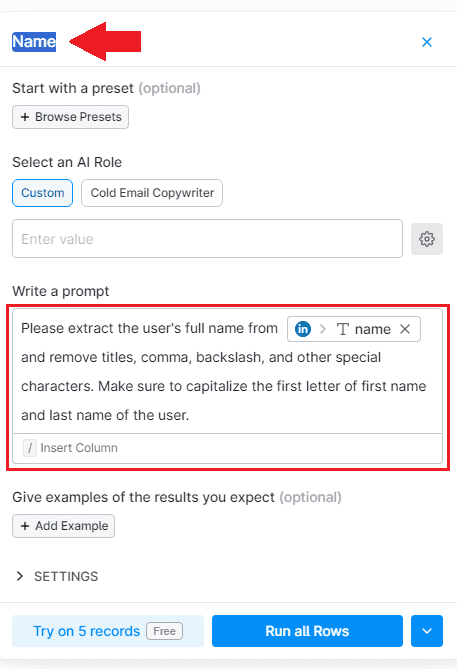
Task: Click the plus icon on Browse Presets
Action: tap(25, 117)
